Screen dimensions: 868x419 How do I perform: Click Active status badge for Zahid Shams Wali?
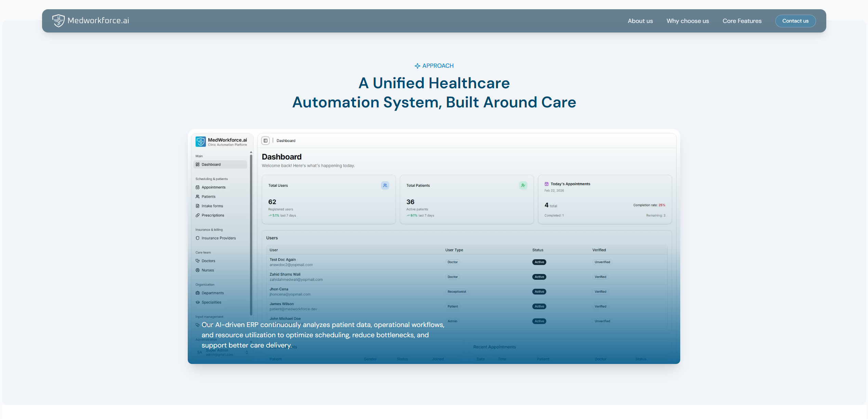coord(539,277)
